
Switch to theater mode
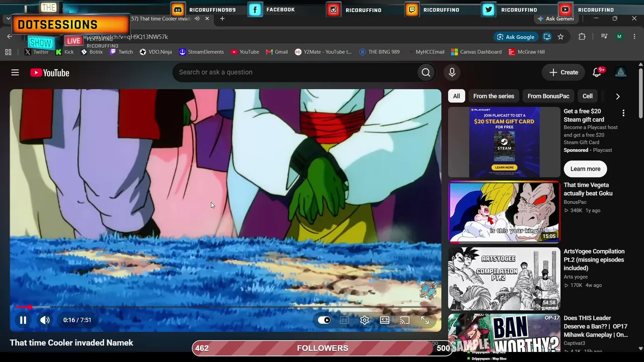tap(385, 320)
